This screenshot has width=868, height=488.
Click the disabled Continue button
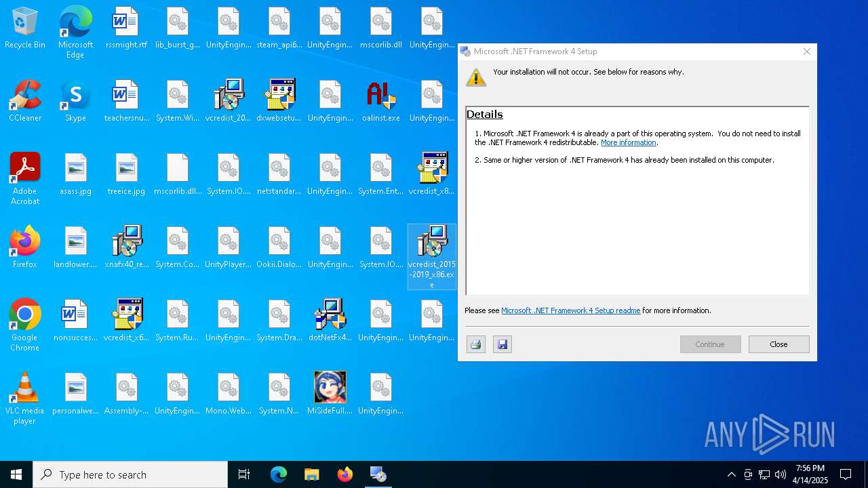click(710, 344)
